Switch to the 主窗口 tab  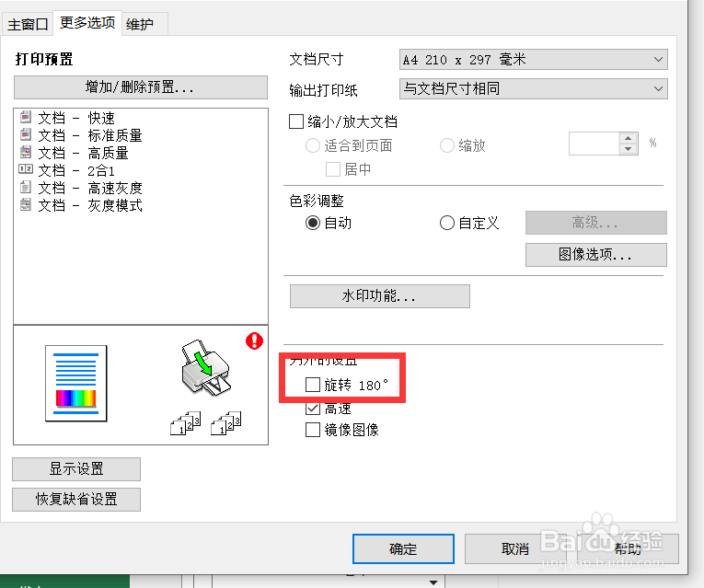pyautogui.click(x=28, y=24)
